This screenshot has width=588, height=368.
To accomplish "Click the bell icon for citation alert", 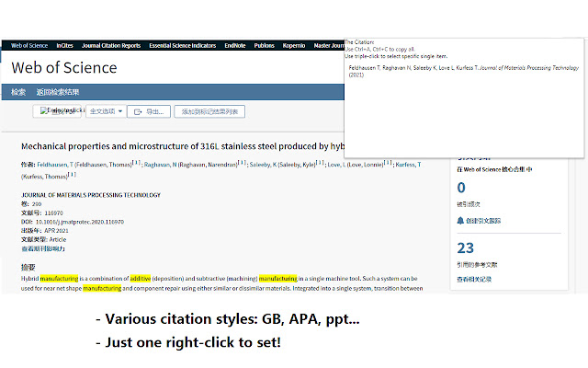I will coord(460,221).
